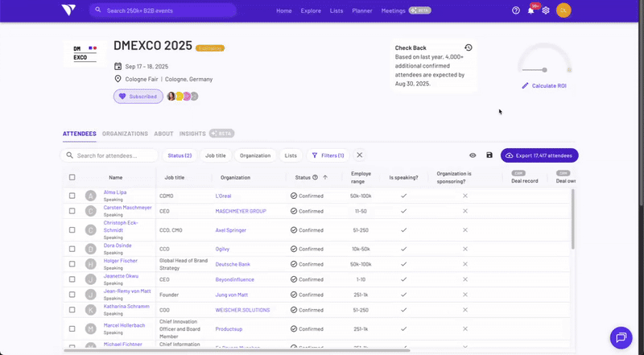
Task: Click Dora Osinde's avatar icon
Action: coord(90,249)
